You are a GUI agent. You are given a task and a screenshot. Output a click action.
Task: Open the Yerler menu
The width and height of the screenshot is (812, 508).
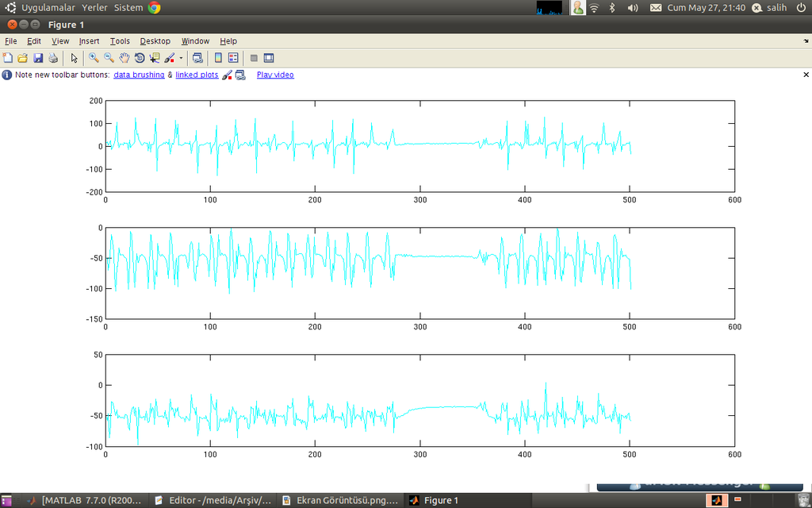click(x=95, y=8)
